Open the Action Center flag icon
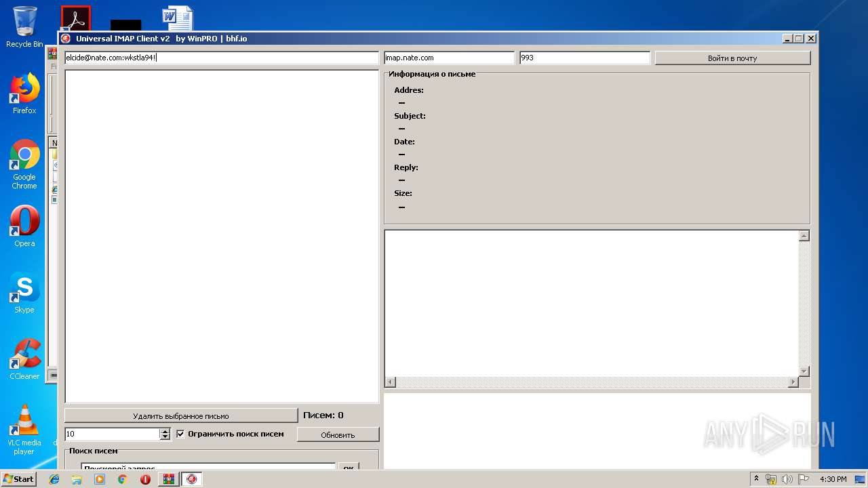The height and width of the screenshot is (488, 868). pos(802,479)
